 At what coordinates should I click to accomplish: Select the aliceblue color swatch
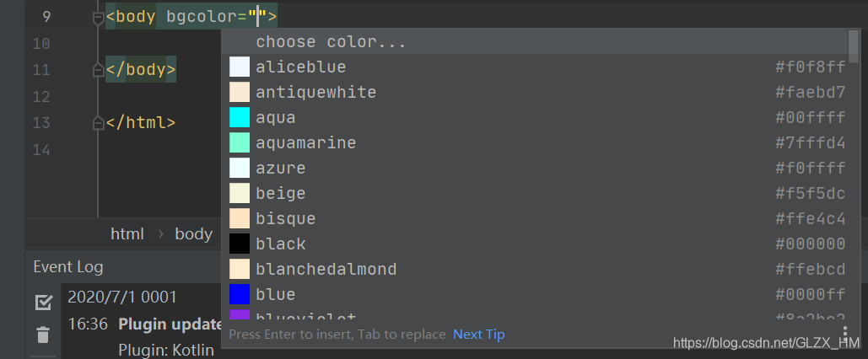(x=240, y=67)
